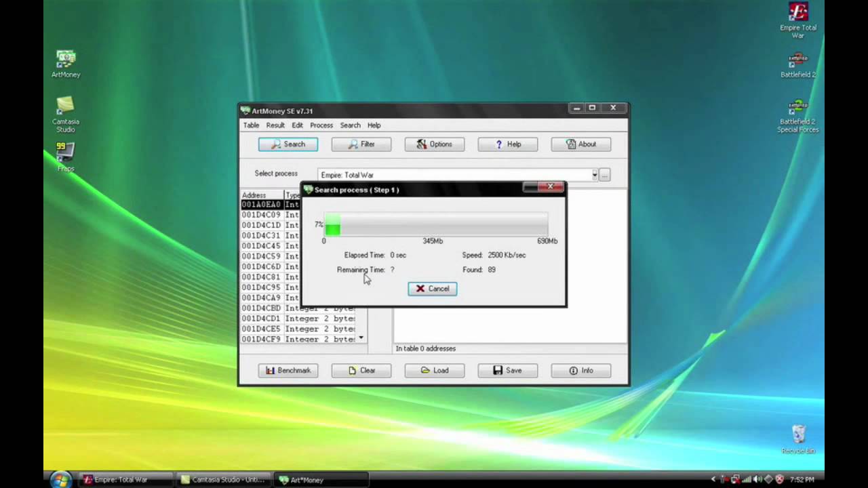The height and width of the screenshot is (488, 868).
Task: Minimize the ArtMoney window
Action: point(576,108)
